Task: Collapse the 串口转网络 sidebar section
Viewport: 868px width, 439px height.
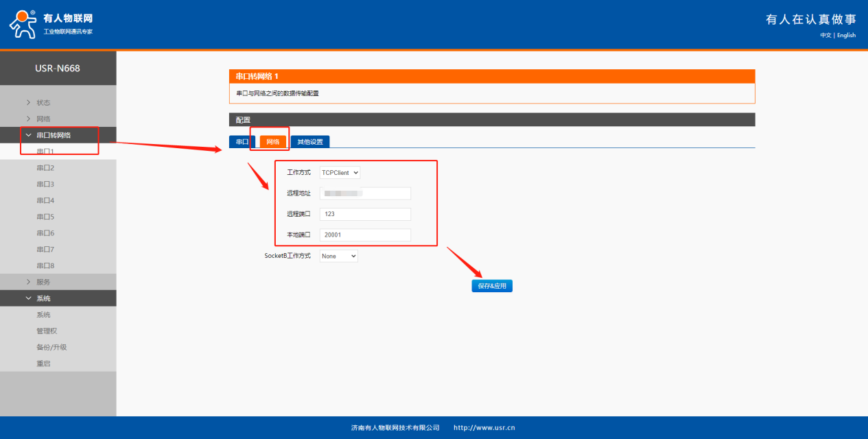Action: click(x=53, y=136)
